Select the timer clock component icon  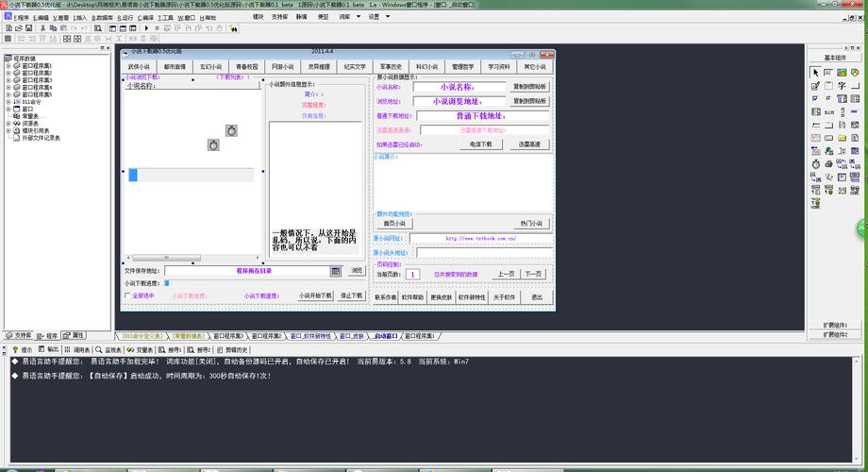coord(815,164)
